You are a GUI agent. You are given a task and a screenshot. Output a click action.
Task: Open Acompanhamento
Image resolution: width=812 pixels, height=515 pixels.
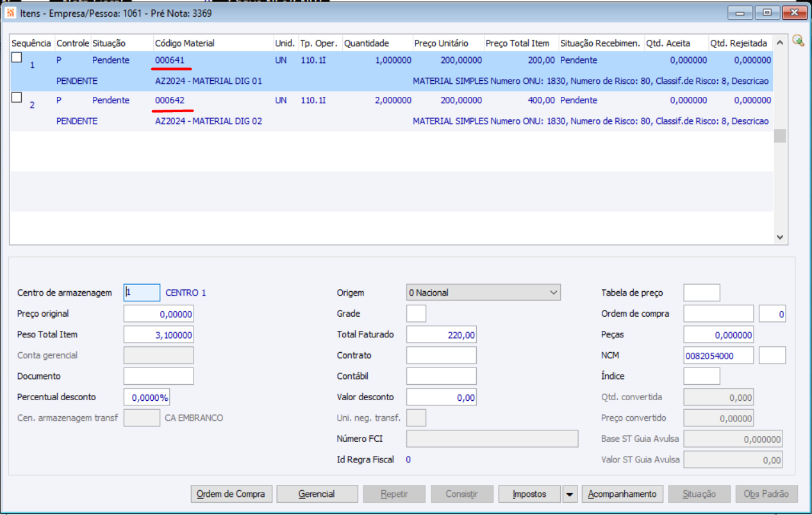pos(622,494)
